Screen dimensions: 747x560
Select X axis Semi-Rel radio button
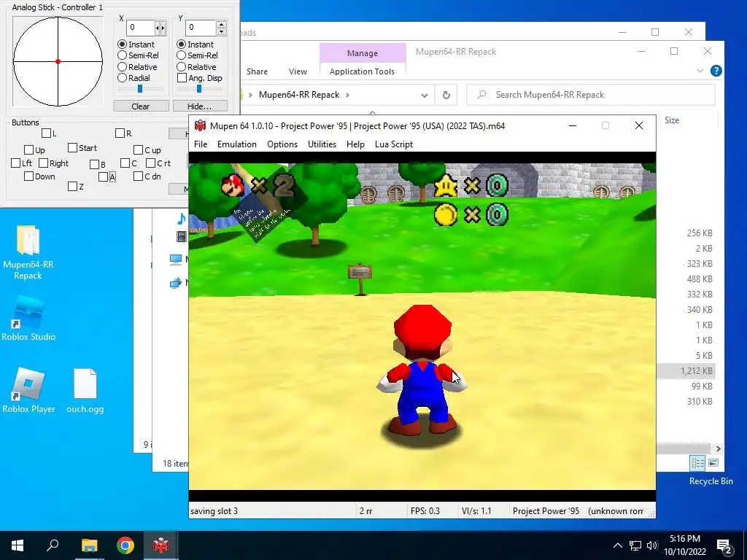(122, 55)
